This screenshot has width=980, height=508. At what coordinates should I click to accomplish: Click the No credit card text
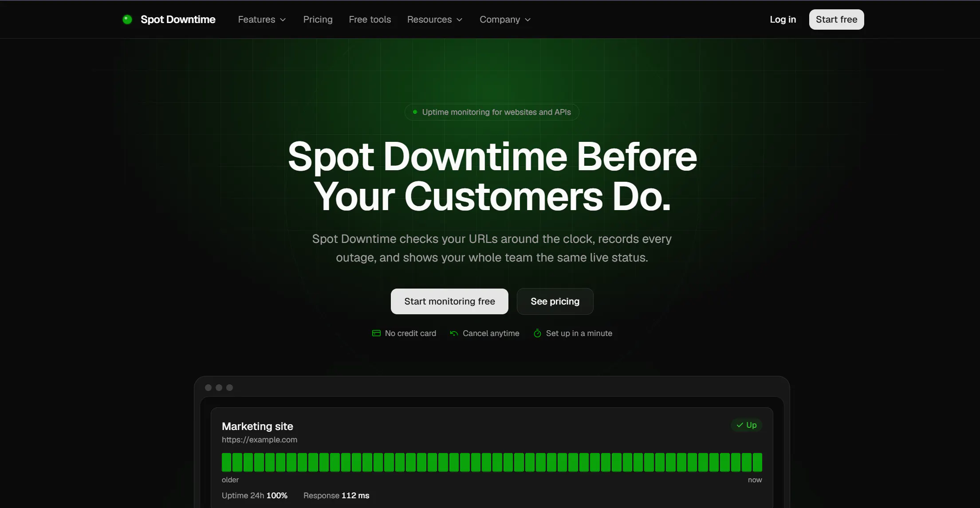(x=410, y=333)
